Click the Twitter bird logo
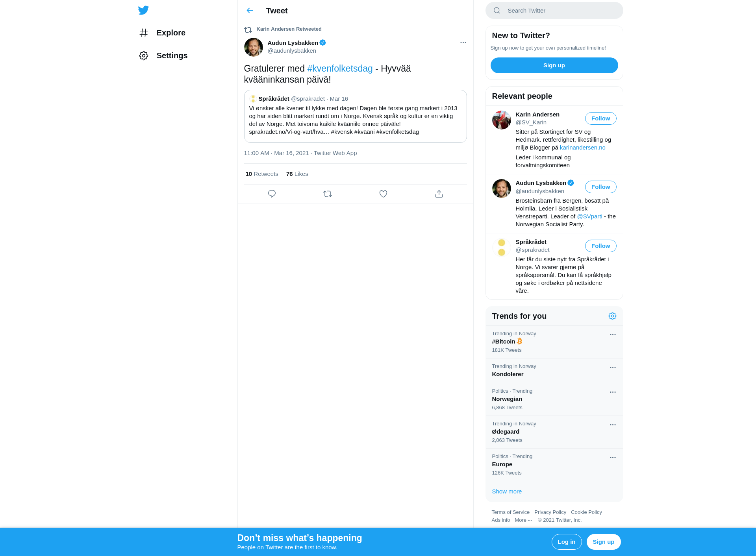756x556 pixels. click(143, 10)
